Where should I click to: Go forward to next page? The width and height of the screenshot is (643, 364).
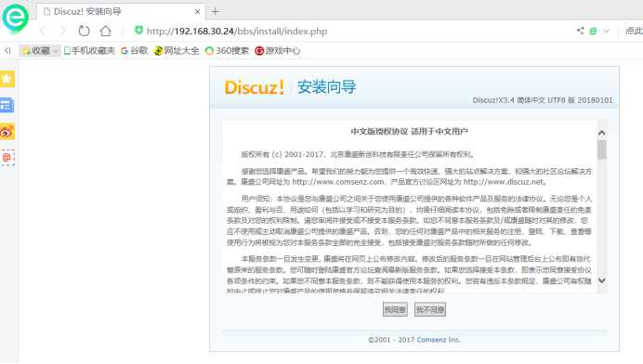(x=62, y=31)
